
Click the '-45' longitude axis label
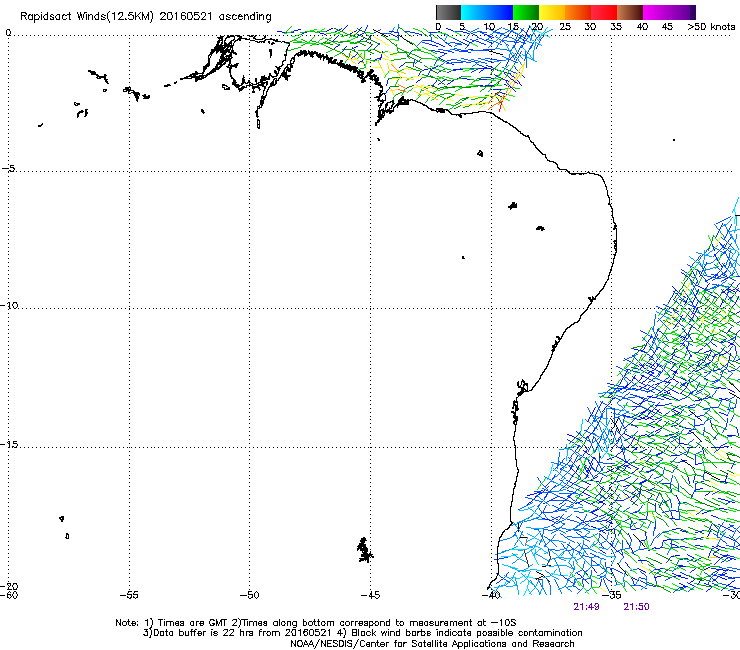coord(370,595)
